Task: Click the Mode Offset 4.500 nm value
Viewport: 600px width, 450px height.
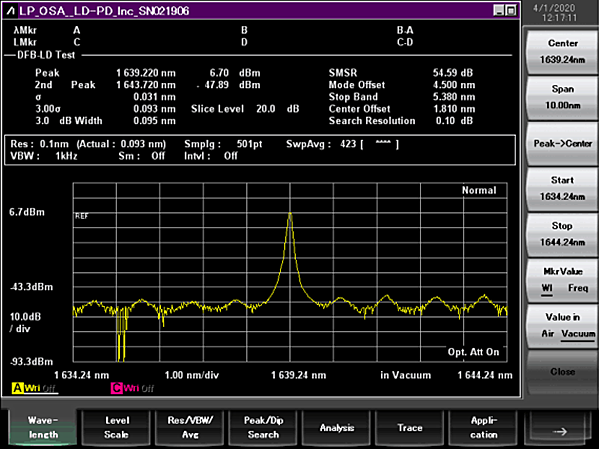Action: [454, 85]
